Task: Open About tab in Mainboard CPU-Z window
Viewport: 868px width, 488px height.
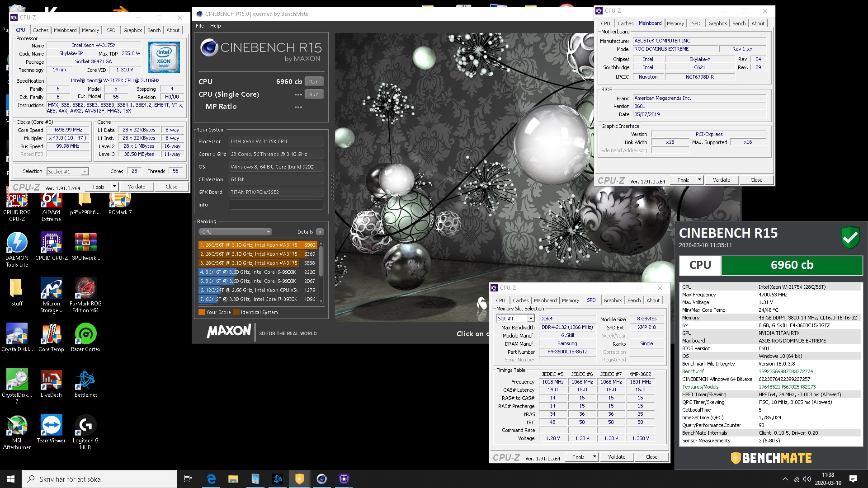Action: click(758, 23)
